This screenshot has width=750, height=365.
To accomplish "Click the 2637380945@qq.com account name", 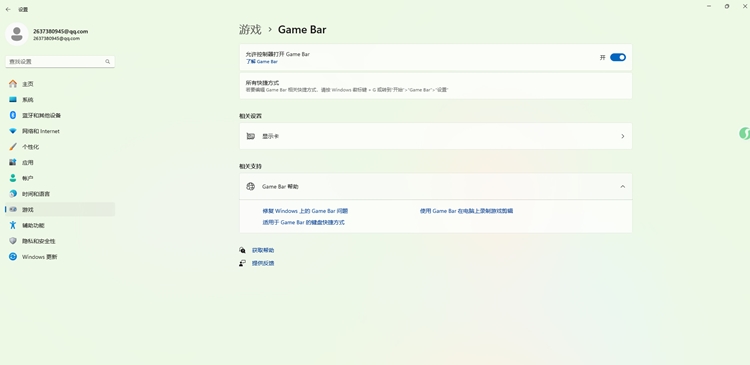I will point(60,31).
